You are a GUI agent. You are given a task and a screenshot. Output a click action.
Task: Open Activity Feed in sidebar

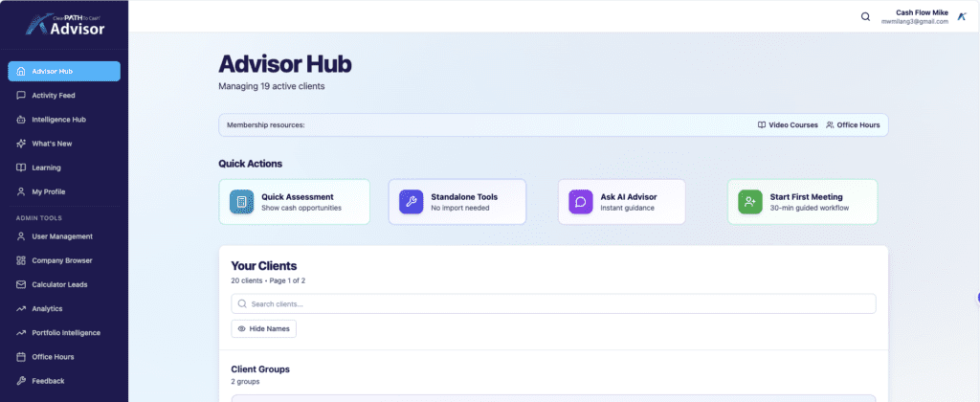pyautogui.click(x=53, y=96)
